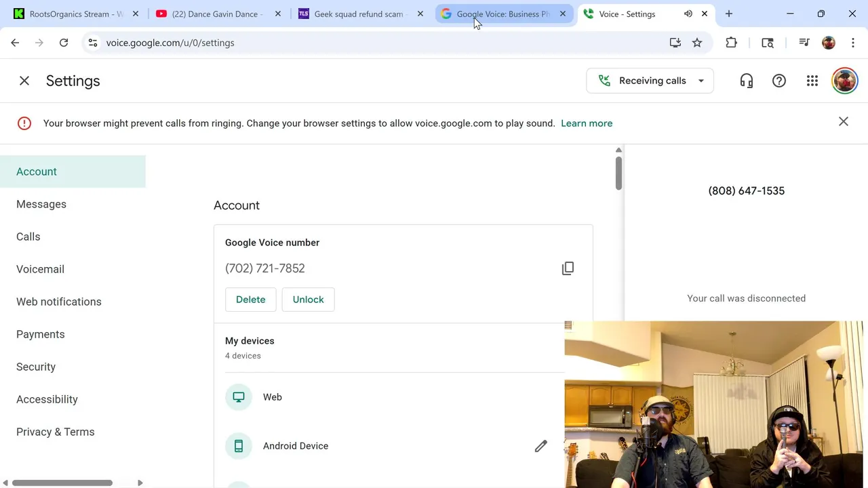Viewport: 868px width, 488px height.
Task: Open the audio headset settings icon
Action: click(747, 81)
